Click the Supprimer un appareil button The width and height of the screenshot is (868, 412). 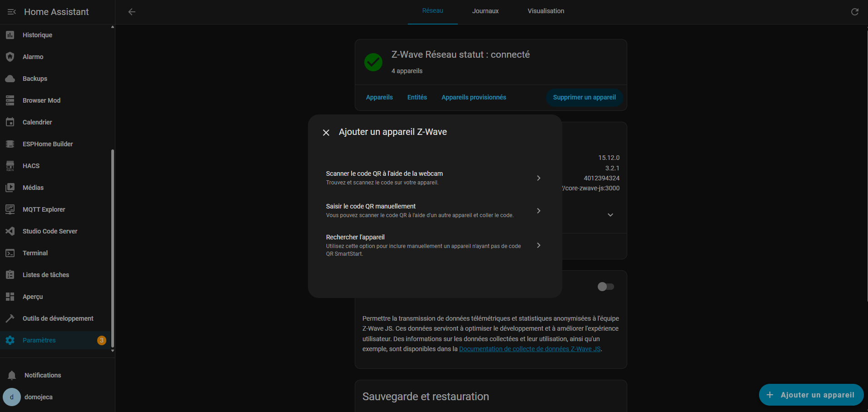pyautogui.click(x=584, y=97)
